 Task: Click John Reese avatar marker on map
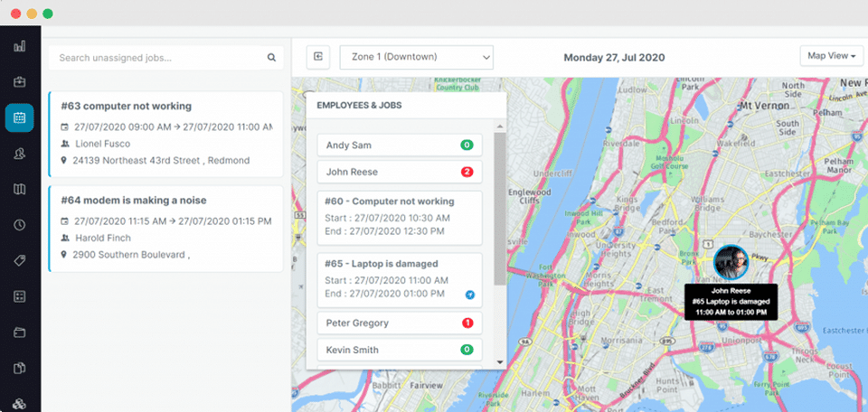[x=731, y=263]
